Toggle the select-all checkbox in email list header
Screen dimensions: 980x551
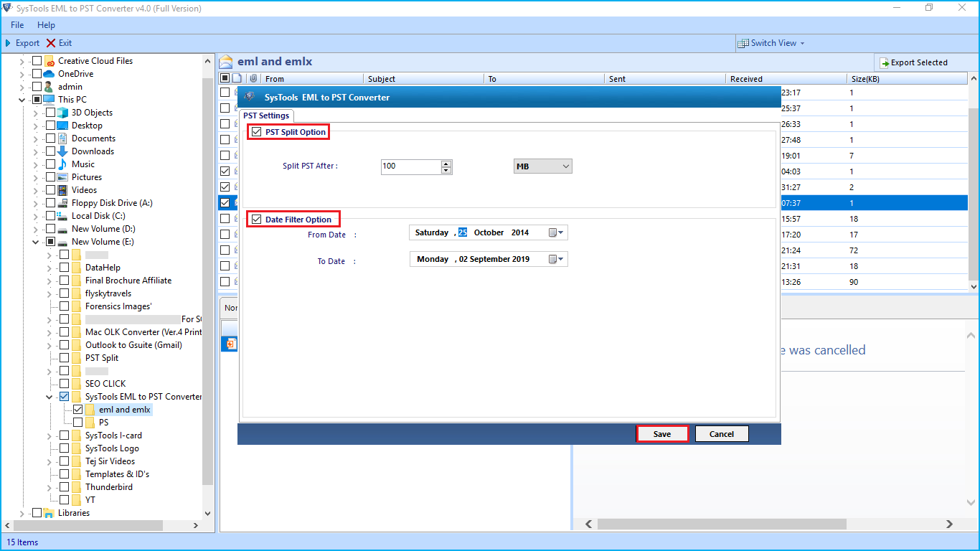click(x=225, y=78)
